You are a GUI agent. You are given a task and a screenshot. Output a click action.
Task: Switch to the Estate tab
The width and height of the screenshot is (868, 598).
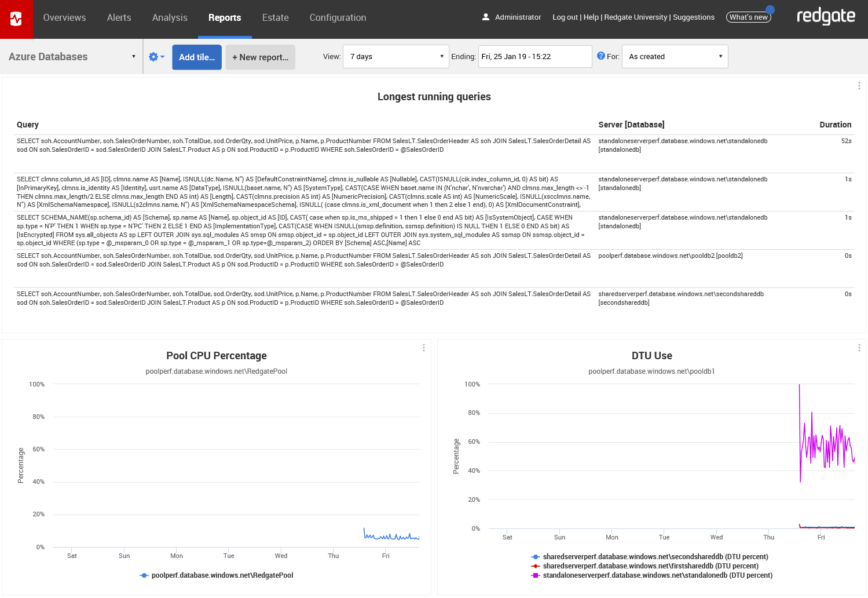[275, 17]
